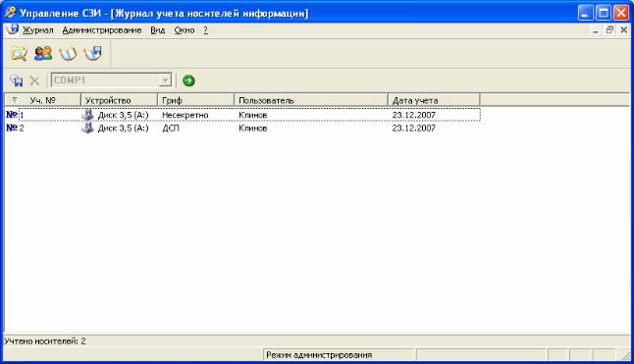Viewport: 634px width, 364px height.
Task: Click Клинов in the Несекретно row
Action: [252, 115]
